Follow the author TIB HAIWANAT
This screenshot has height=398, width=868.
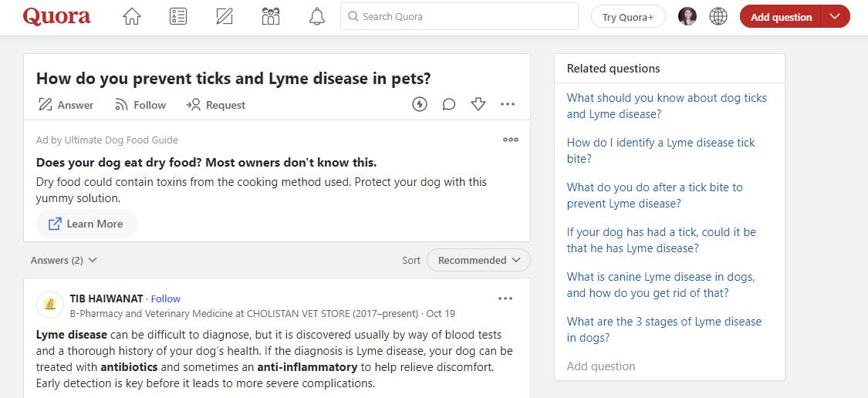166,299
